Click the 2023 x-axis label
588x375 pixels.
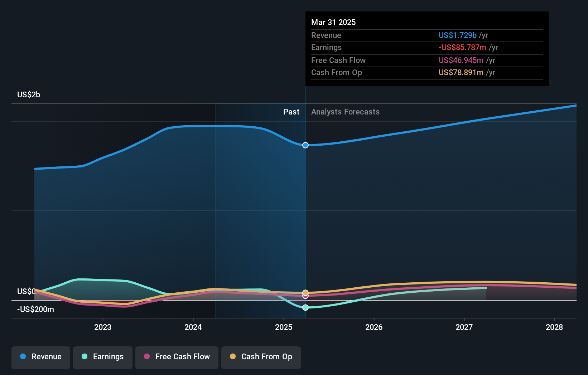[103, 327]
